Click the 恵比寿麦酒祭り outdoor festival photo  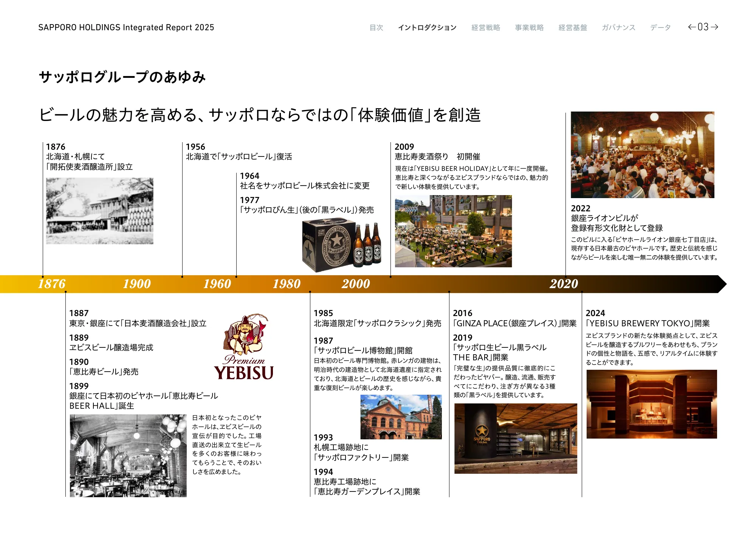click(x=453, y=231)
